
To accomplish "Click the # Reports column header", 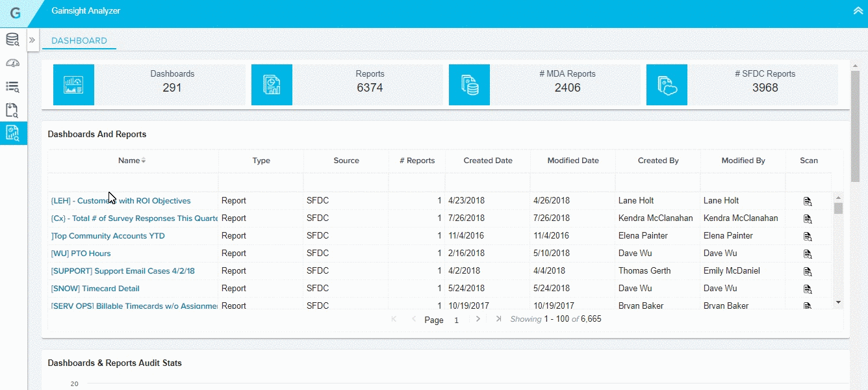I will tap(417, 161).
